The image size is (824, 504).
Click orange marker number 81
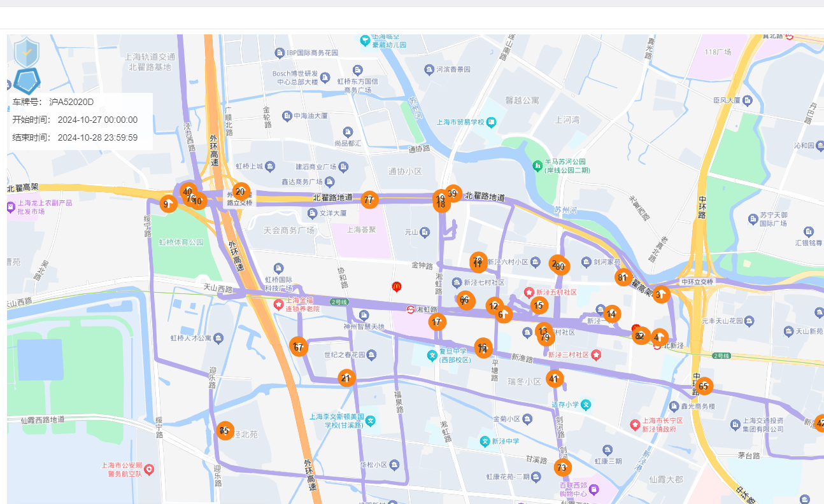(623, 277)
